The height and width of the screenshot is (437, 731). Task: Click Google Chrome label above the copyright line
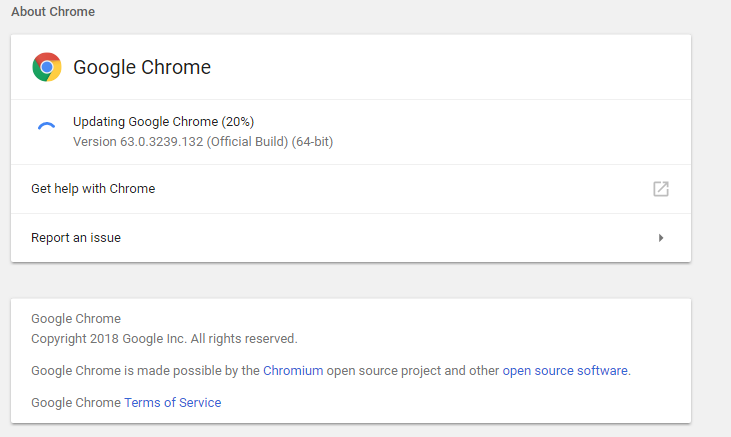(x=76, y=319)
